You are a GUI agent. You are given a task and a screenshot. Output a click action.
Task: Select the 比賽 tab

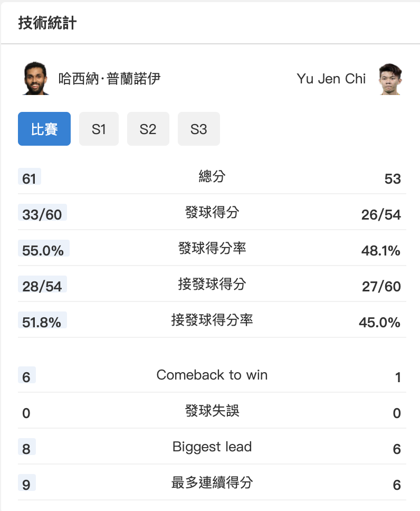click(x=44, y=129)
